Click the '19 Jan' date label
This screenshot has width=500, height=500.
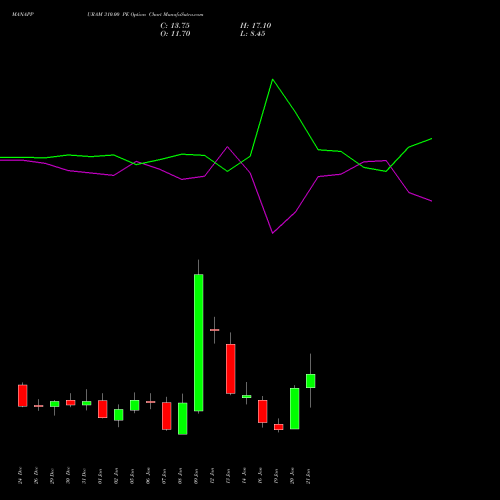tap(276, 476)
